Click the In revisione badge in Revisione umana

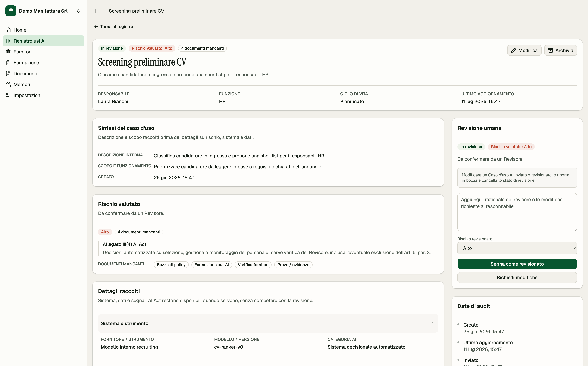pyautogui.click(x=471, y=147)
